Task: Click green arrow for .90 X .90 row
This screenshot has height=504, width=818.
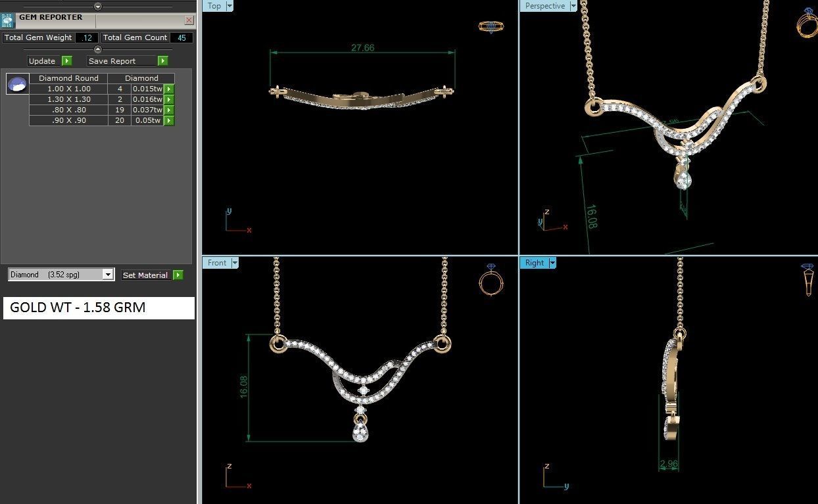Action: [x=169, y=120]
